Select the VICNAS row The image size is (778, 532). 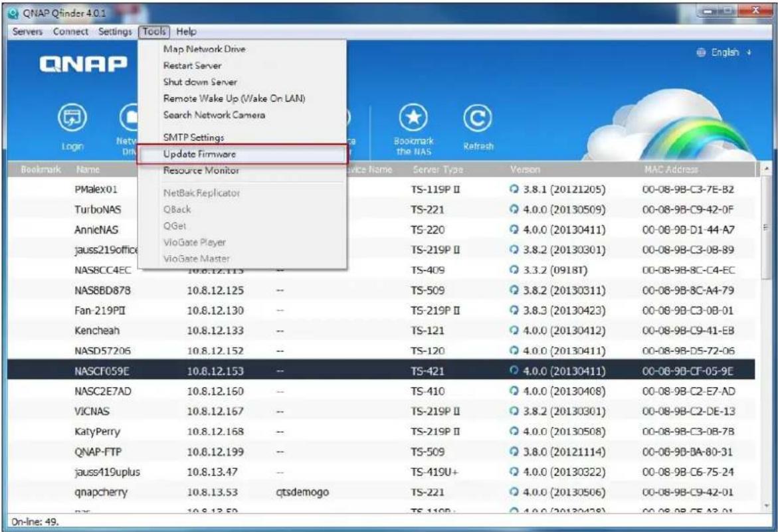[x=381, y=411]
